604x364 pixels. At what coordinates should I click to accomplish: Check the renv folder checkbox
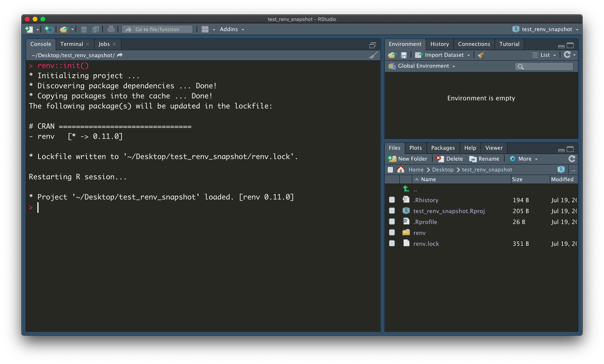click(x=392, y=233)
